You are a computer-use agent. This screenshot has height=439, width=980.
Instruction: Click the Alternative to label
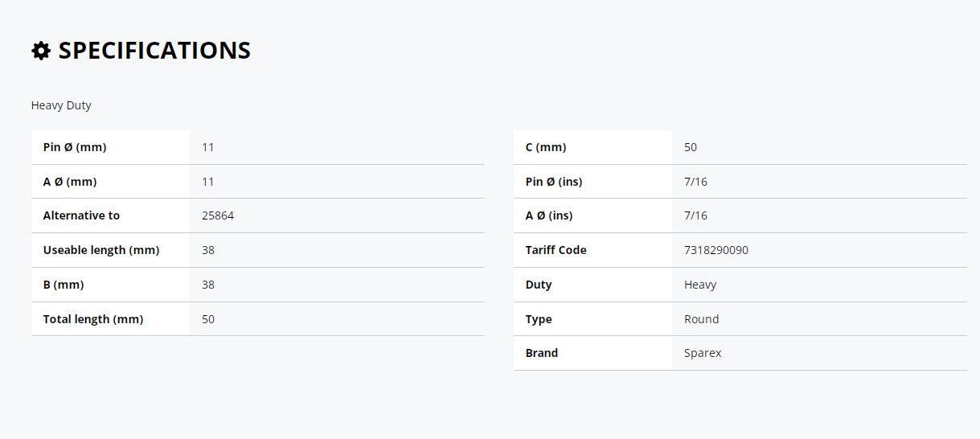click(x=81, y=215)
